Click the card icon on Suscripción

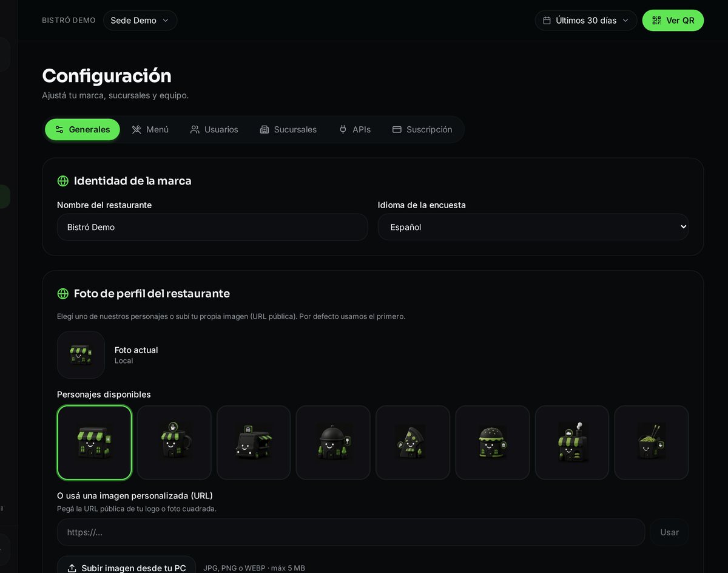(397, 129)
